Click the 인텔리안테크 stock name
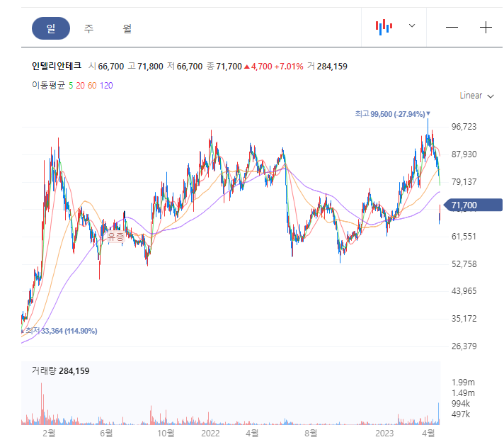This screenshot has height=447, width=504. (x=56, y=66)
